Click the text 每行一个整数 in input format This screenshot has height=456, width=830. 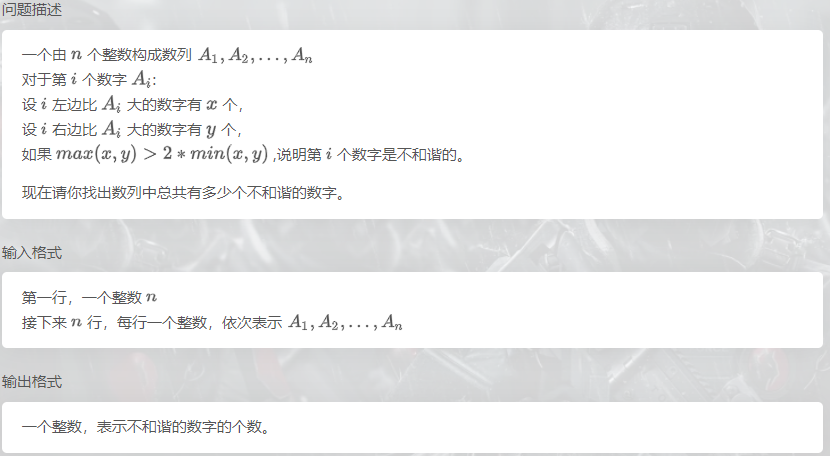(161, 322)
